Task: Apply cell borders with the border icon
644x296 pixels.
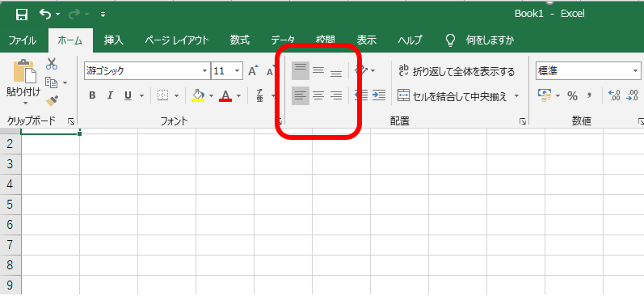Action: [163, 95]
